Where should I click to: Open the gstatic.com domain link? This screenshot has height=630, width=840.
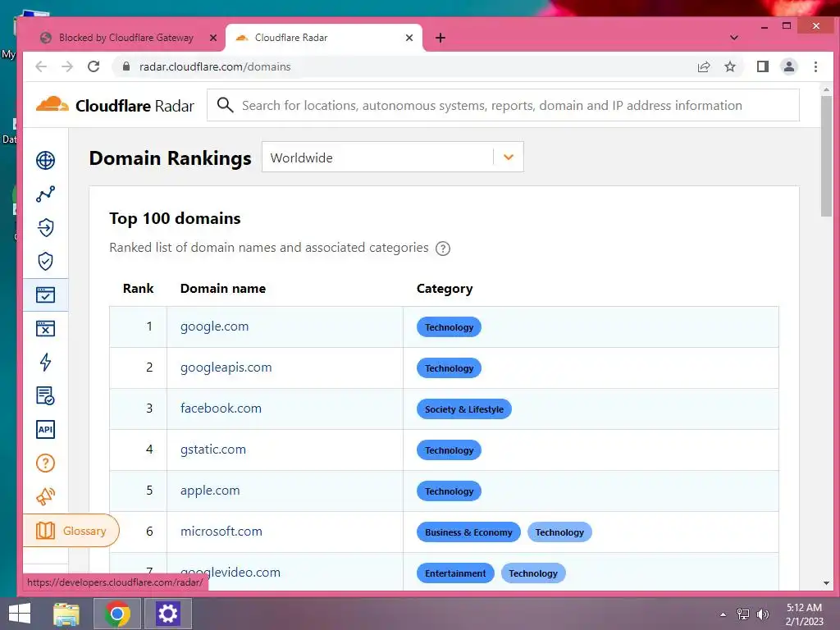pyautogui.click(x=213, y=450)
